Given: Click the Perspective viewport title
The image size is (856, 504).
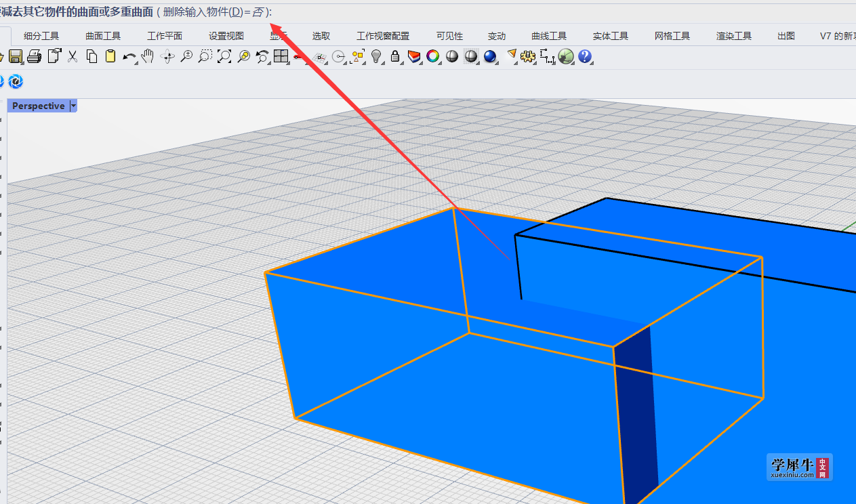Looking at the screenshot, I should [39, 106].
